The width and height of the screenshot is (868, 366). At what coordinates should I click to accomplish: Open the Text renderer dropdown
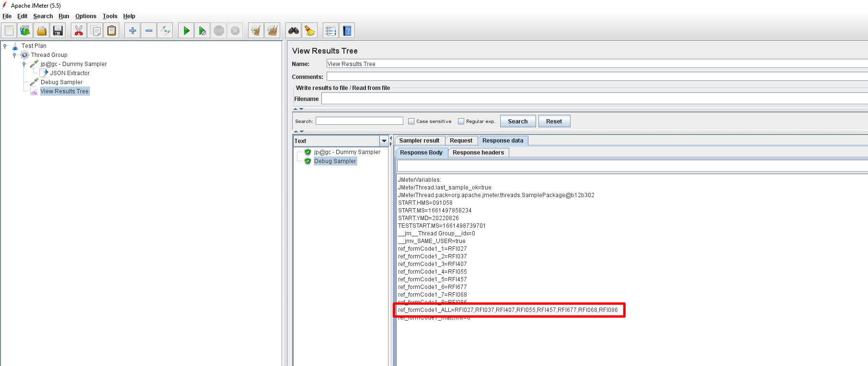(384, 141)
